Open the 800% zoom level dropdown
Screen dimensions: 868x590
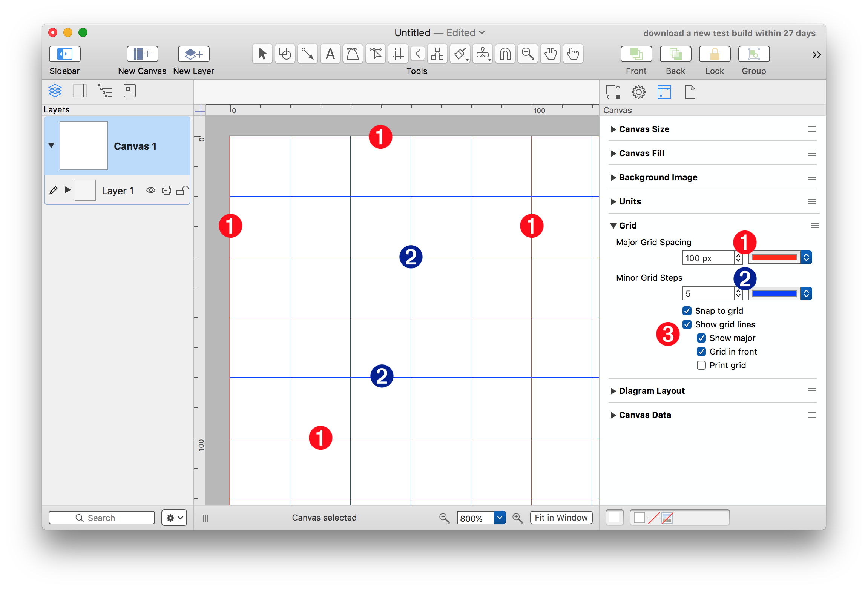[x=500, y=518]
